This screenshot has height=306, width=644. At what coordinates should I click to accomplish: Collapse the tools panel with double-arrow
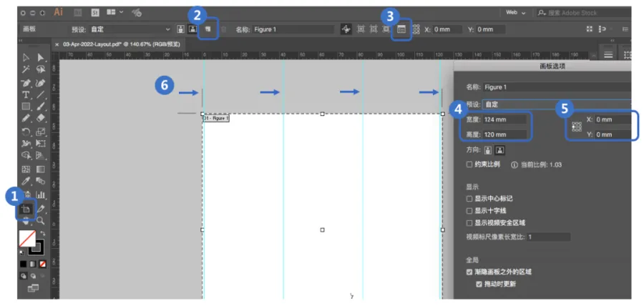pos(20,41)
